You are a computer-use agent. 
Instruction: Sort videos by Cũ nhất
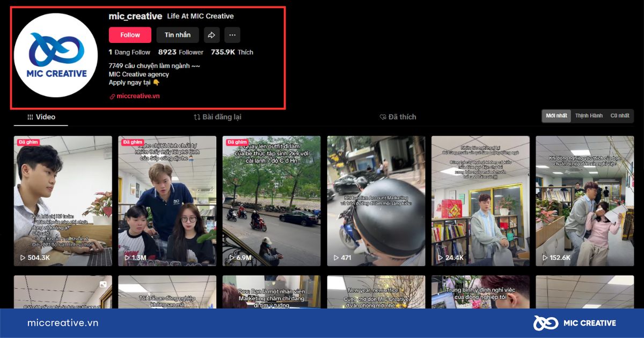pyautogui.click(x=620, y=116)
